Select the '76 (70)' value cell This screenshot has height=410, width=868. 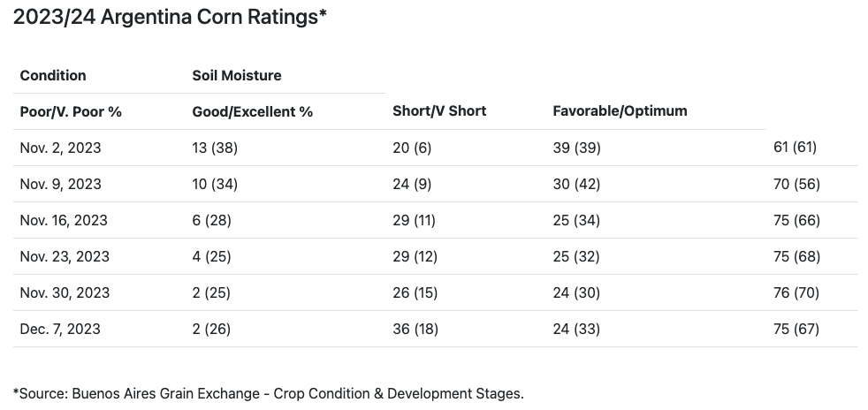[x=796, y=292]
